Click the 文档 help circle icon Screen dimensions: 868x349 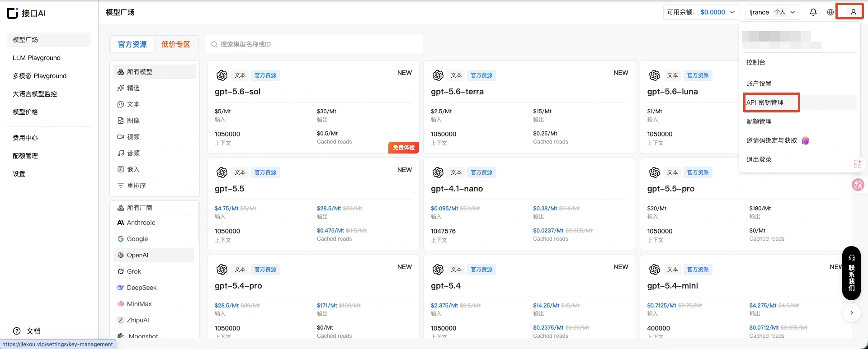(x=17, y=331)
